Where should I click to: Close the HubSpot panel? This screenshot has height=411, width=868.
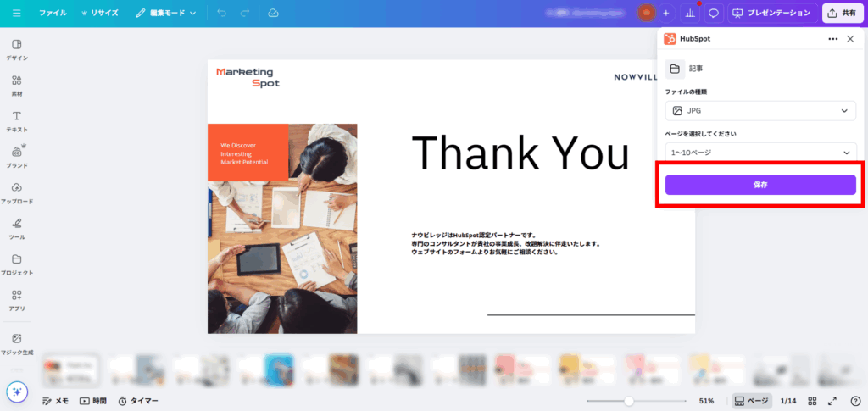coord(850,39)
